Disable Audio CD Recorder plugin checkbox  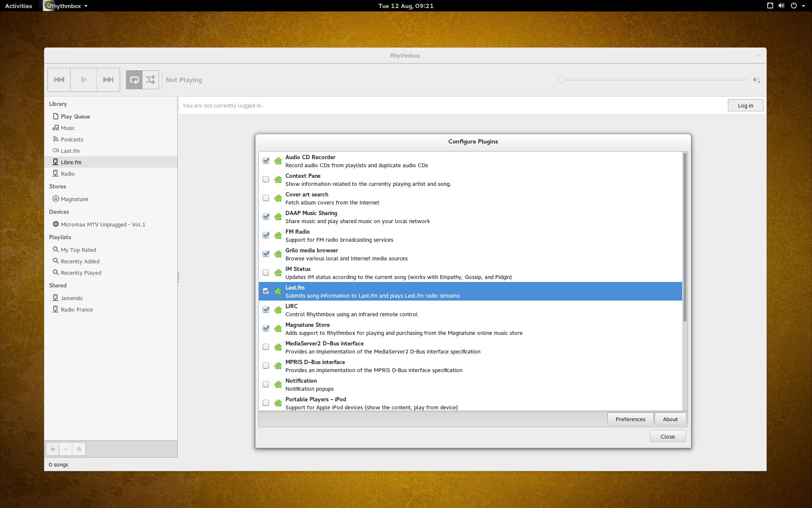pos(266,161)
